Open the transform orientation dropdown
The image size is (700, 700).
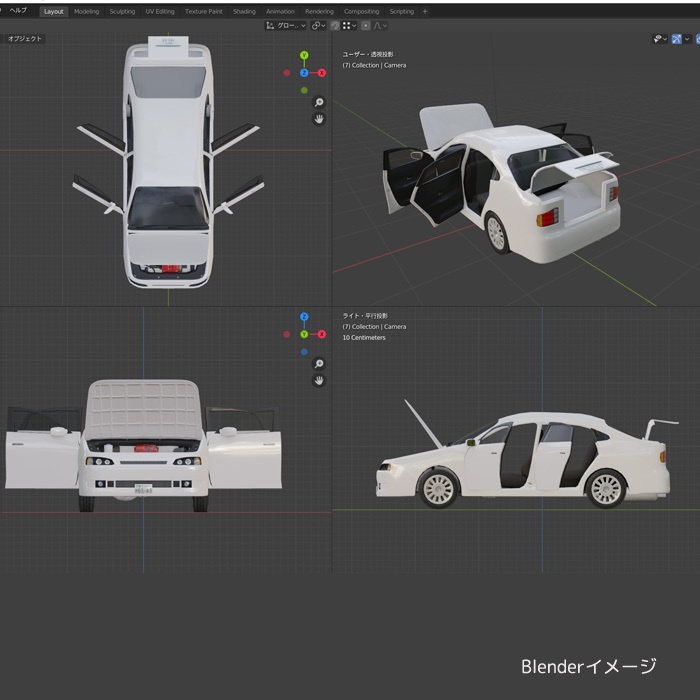286,25
